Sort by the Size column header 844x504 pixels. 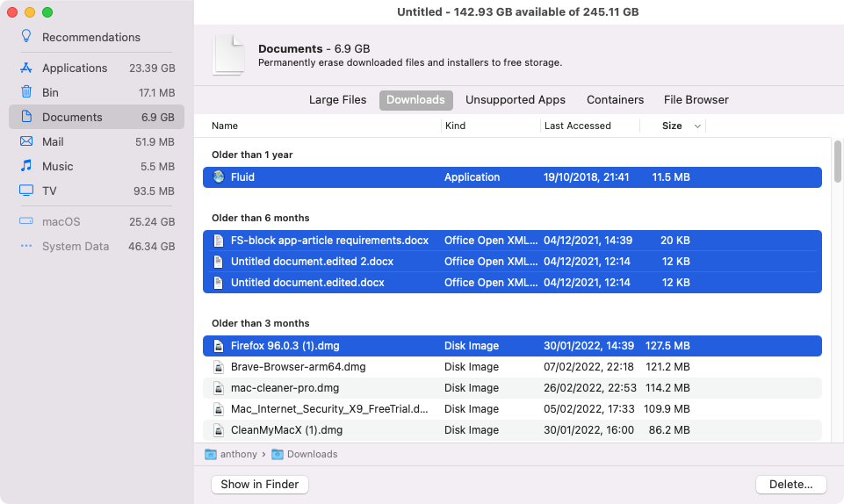[x=672, y=126]
